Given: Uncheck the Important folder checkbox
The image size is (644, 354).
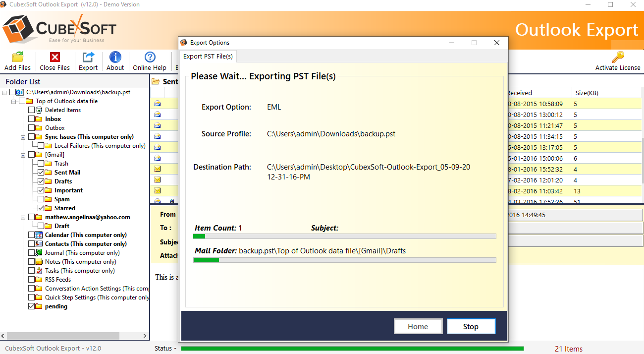Looking at the screenshot, I should coord(41,190).
